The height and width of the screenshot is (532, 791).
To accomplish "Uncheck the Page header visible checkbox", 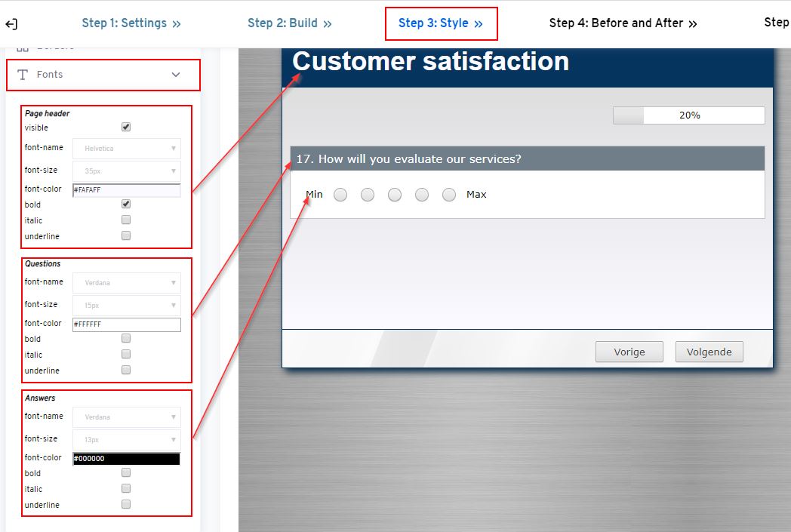I will point(125,127).
